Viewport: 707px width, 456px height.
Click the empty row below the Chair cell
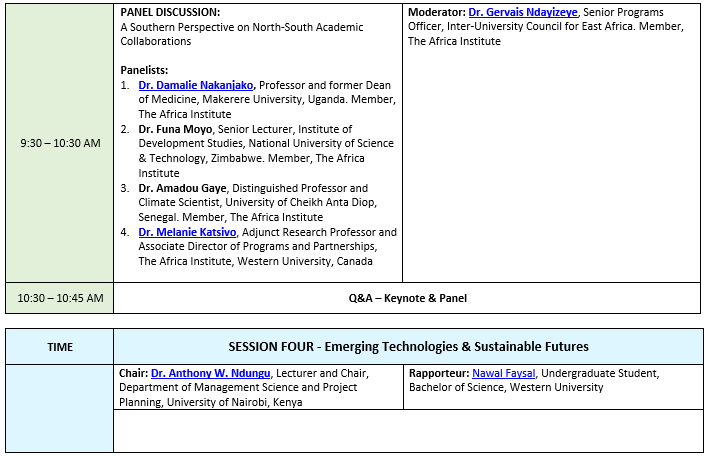pyautogui.click(x=407, y=431)
